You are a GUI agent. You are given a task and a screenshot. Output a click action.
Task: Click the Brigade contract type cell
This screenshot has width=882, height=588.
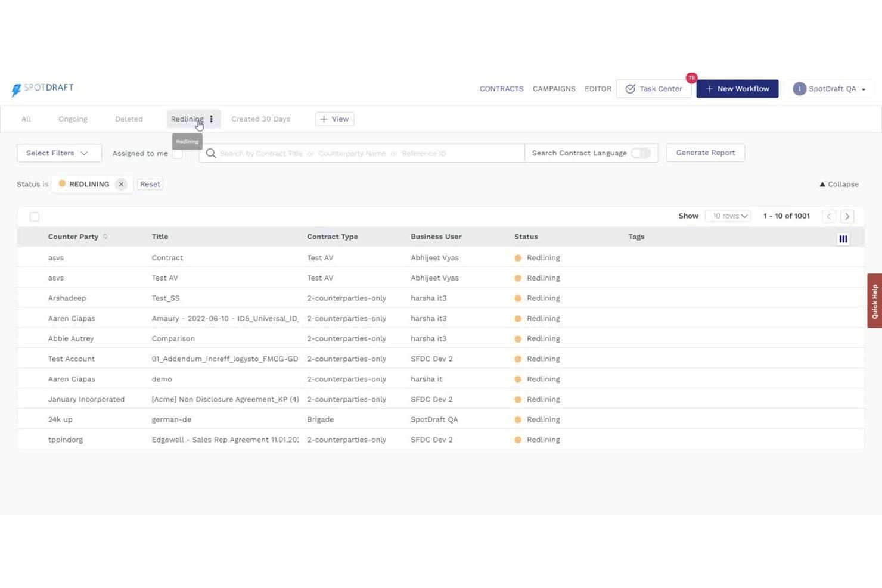(320, 419)
